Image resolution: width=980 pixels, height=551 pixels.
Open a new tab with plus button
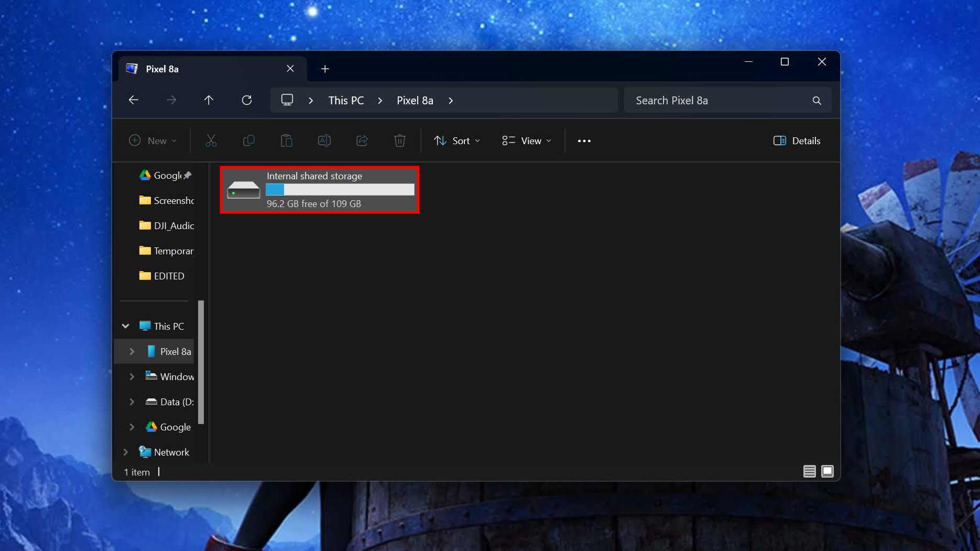[x=325, y=69]
